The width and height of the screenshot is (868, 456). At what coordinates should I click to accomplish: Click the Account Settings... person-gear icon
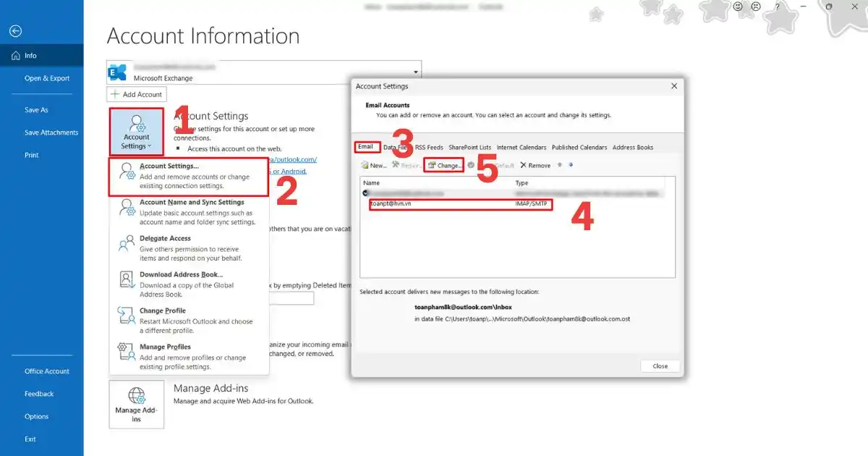pos(127,172)
